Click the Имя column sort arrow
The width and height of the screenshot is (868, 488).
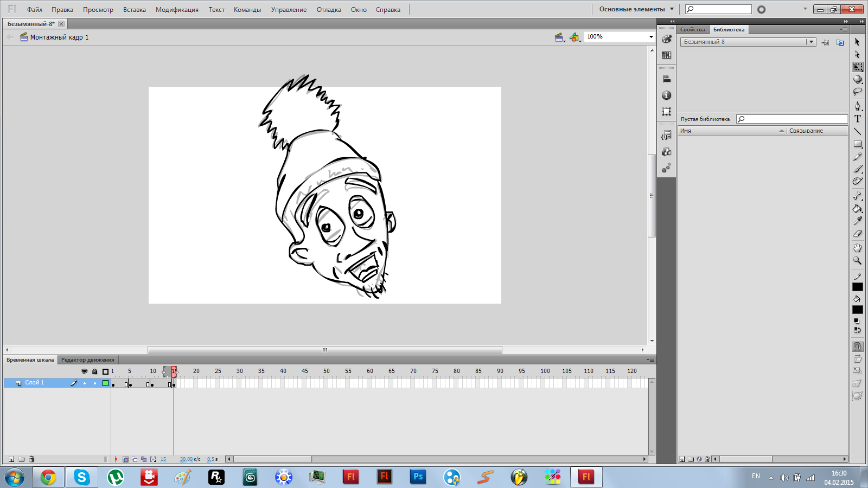(782, 131)
